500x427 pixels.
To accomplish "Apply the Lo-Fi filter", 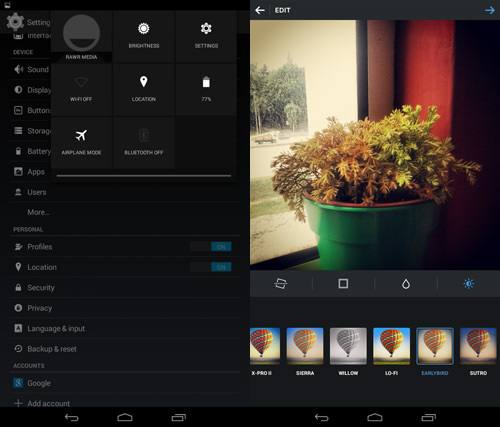I will tap(392, 346).
